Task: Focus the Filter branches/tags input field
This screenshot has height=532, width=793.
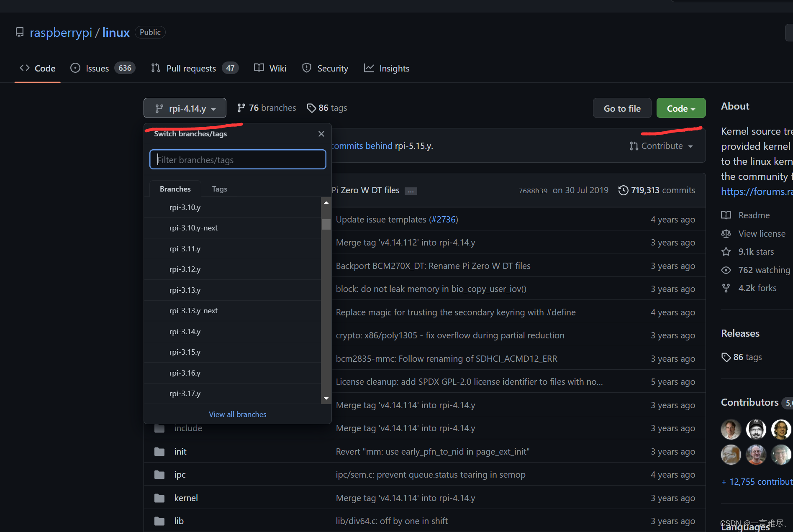Action: 238,159
